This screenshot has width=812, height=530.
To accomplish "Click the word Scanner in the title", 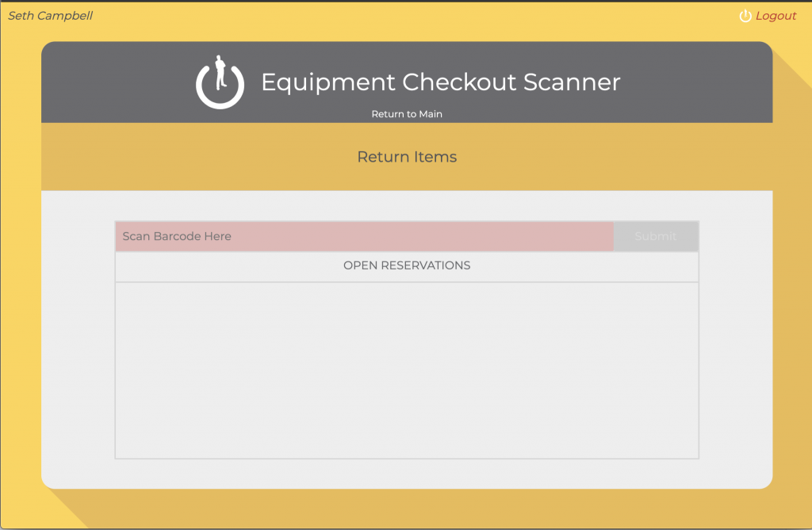I will pos(574,82).
